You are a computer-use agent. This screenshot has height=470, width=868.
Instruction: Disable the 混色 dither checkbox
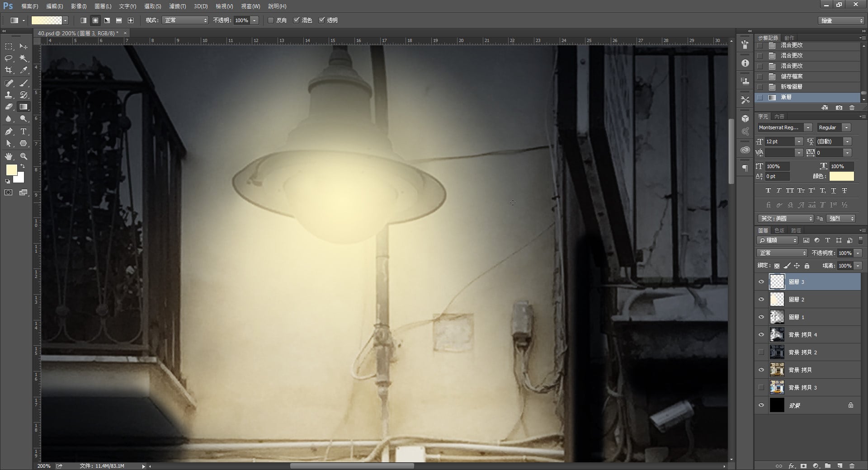[x=297, y=20]
